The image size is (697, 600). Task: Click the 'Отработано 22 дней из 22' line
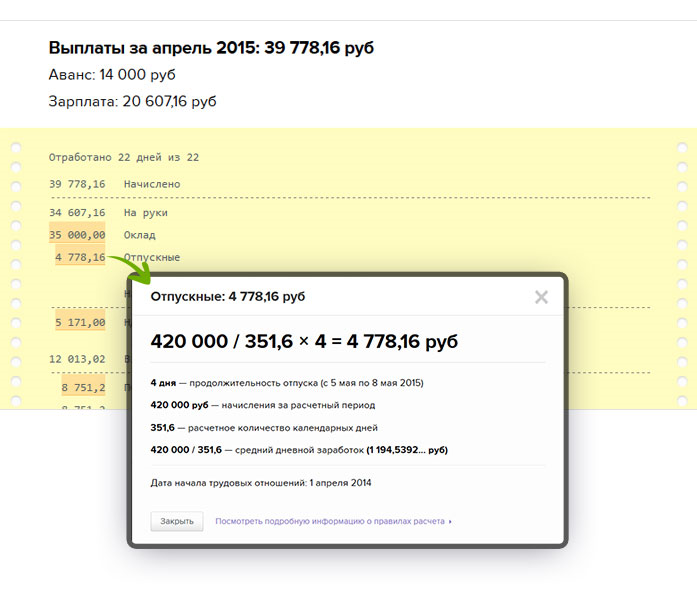123,157
